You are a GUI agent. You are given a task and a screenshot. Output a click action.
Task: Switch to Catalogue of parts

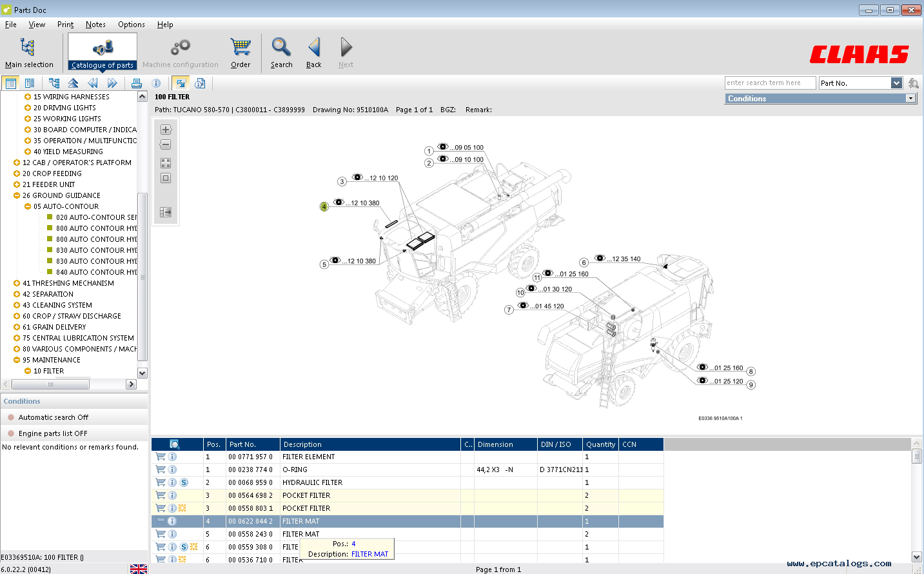click(103, 52)
